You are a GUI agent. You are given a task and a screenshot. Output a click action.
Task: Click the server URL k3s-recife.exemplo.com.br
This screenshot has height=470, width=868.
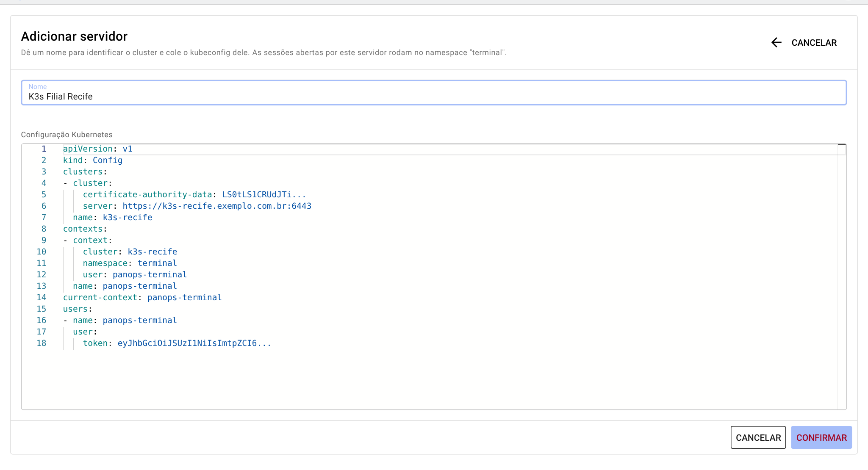coord(217,206)
